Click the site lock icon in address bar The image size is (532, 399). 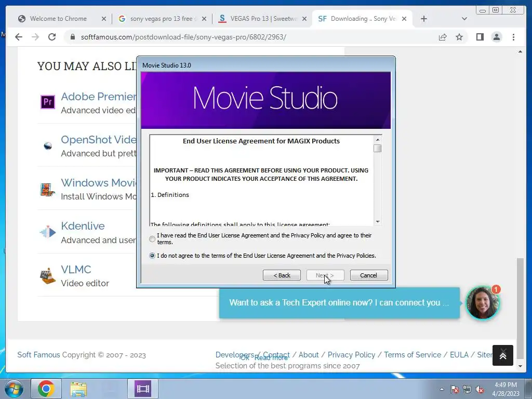72,37
